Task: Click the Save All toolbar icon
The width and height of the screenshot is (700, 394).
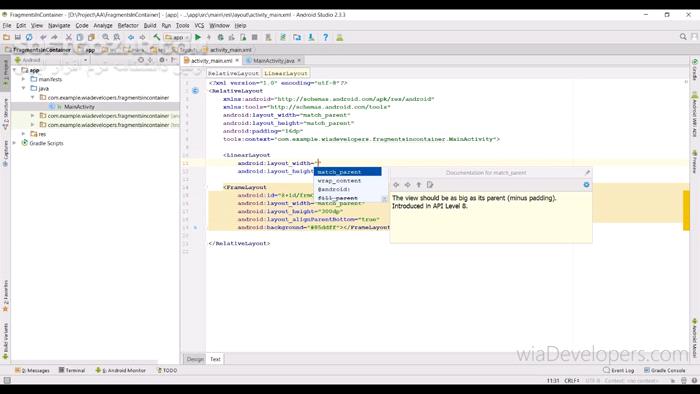Action: [18, 37]
